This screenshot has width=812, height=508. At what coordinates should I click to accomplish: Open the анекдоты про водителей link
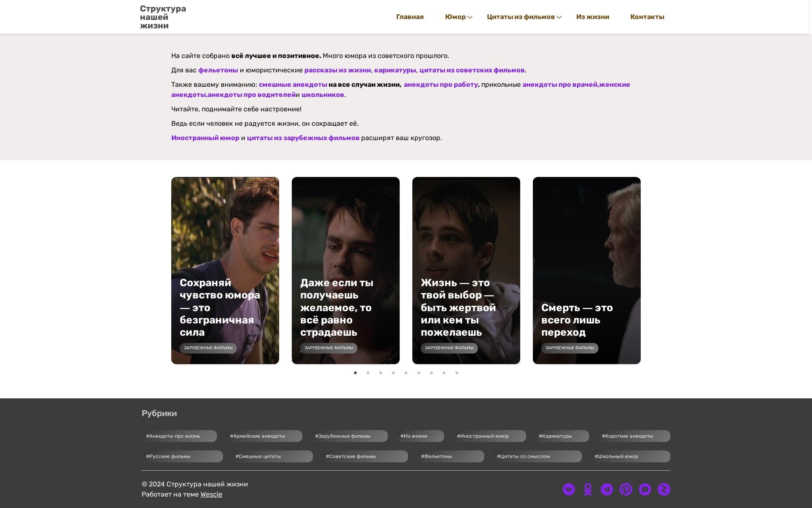(252, 95)
